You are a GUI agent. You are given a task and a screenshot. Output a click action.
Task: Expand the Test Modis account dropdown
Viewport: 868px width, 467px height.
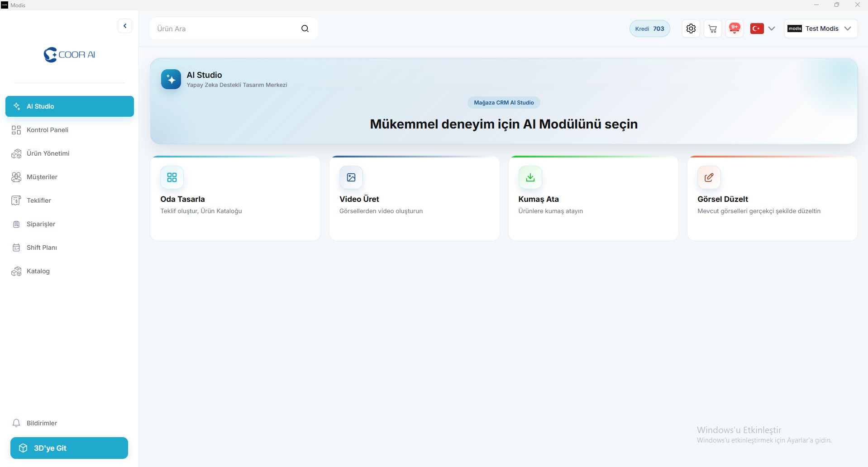848,29
